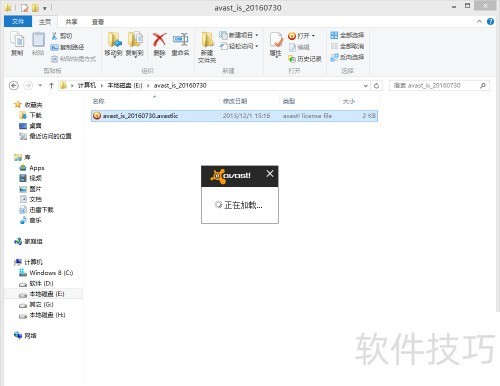
Task: Select Windows 8 (C:) drive
Action: [x=51, y=273]
